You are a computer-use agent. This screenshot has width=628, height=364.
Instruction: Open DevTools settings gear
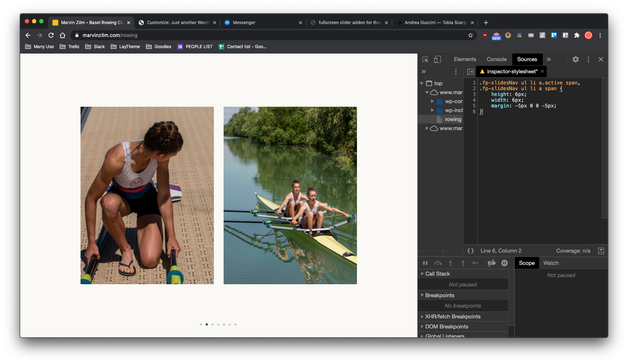coord(576,60)
